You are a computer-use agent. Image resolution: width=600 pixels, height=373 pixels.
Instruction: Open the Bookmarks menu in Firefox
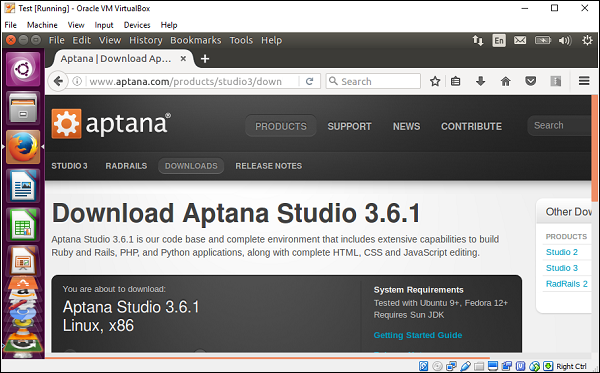pos(196,40)
